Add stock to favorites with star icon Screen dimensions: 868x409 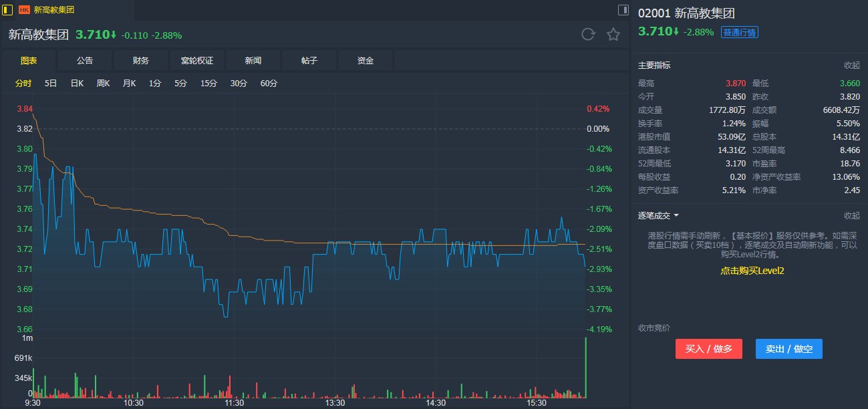pyautogui.click(x=613, y=35)
